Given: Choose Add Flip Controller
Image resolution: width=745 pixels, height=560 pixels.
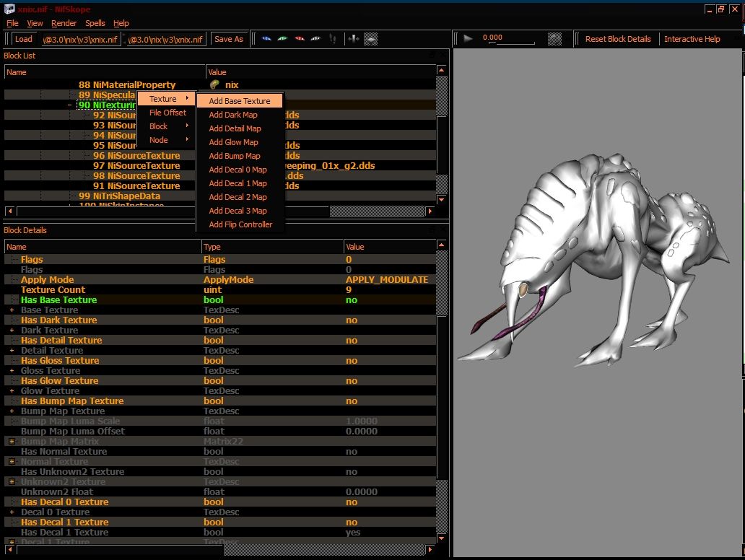Looking at the screenshot, I should (x=240, y=224).
